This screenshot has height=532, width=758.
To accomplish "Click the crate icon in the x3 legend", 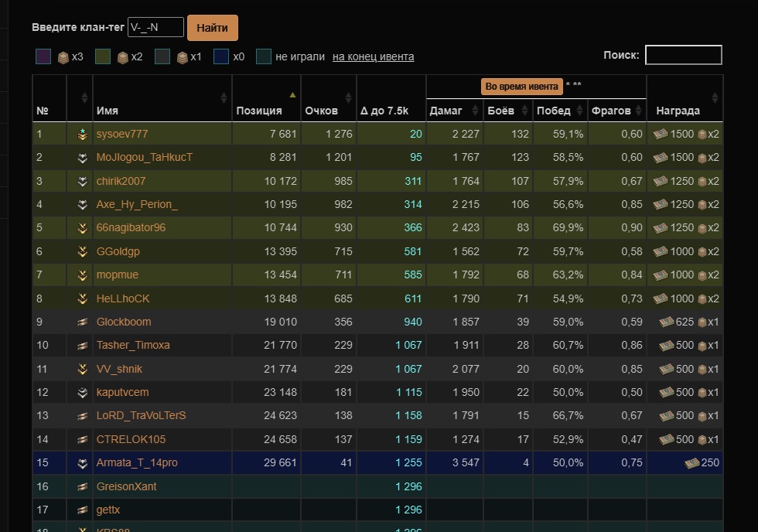I will click(63, 56).
